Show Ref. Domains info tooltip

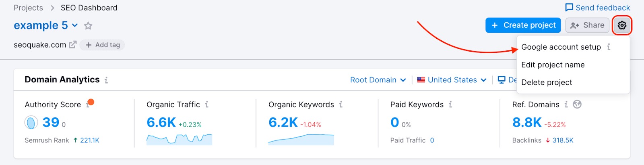[566, 104]
